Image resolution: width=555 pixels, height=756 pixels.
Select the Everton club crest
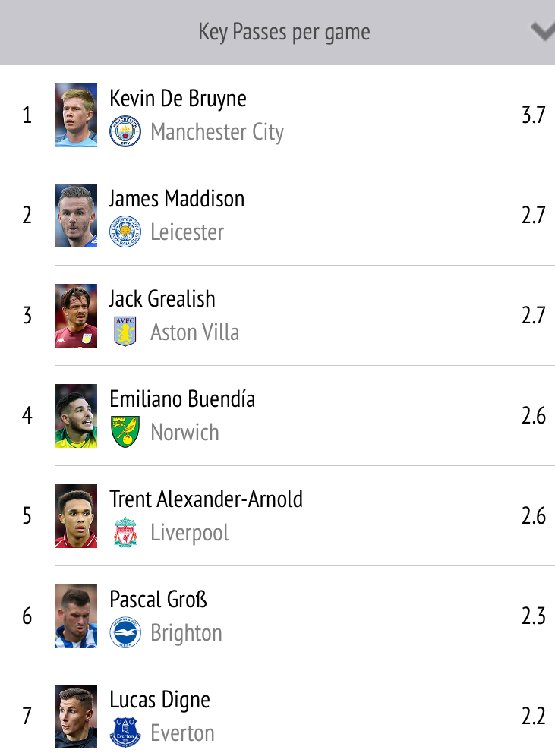[125, 732]
